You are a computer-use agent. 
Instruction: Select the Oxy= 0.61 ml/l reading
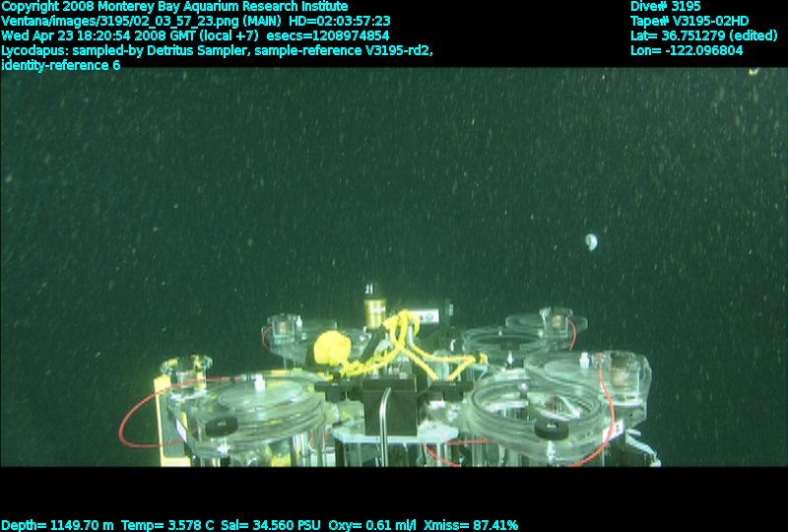pyautogui.click(x=372, y=525)
